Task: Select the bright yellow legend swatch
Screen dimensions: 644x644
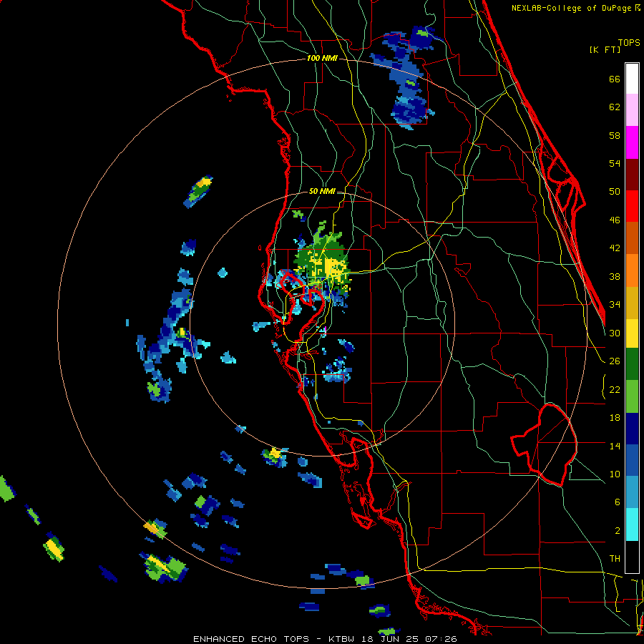Action: (632, 333)
